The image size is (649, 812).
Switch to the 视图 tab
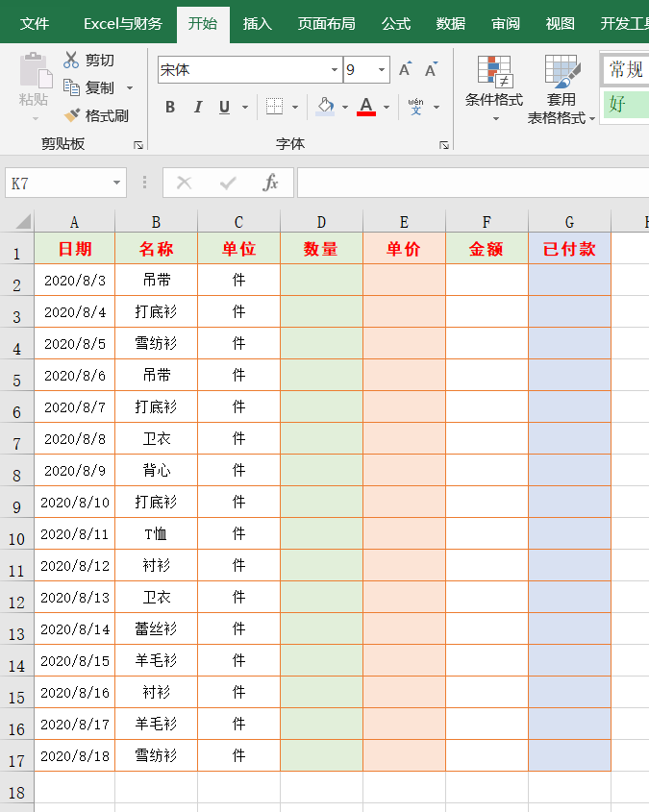click(x=560, y=24)
